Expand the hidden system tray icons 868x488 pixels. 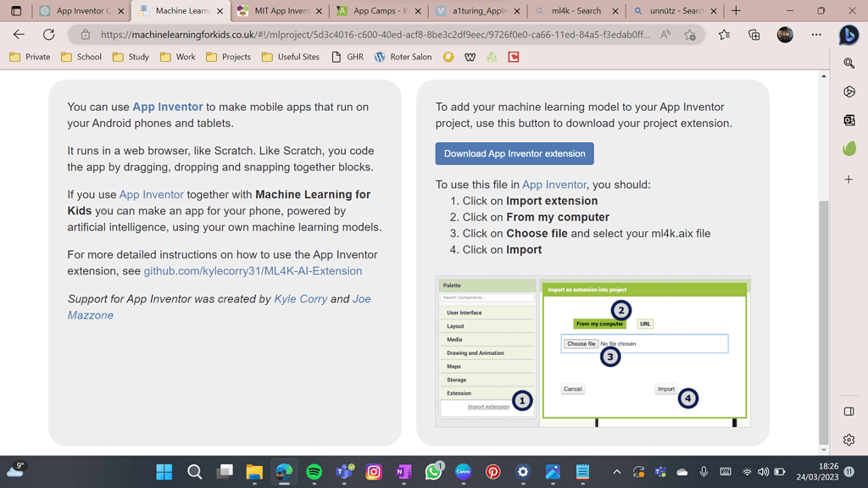coord(616,472)
